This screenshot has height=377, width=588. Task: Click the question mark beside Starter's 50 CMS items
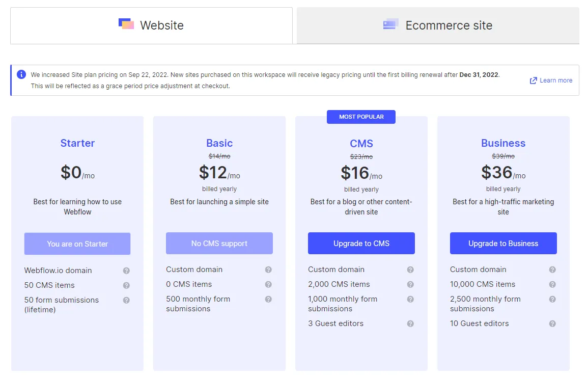pos(126,286)
